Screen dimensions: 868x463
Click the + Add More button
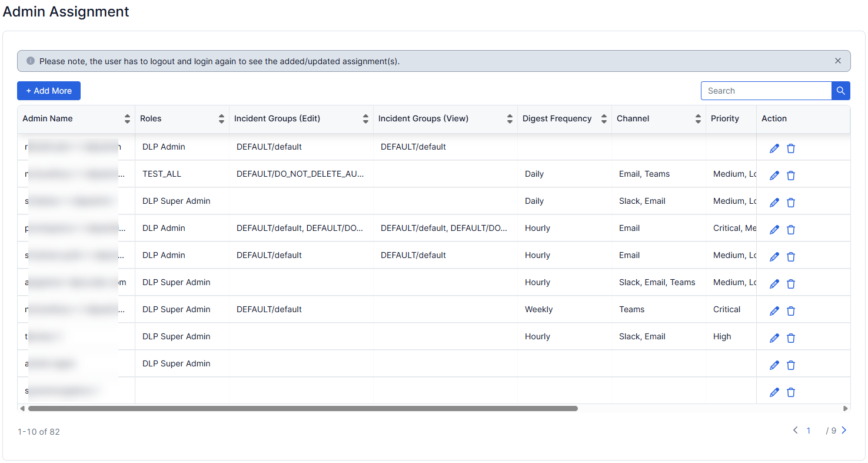49,91
